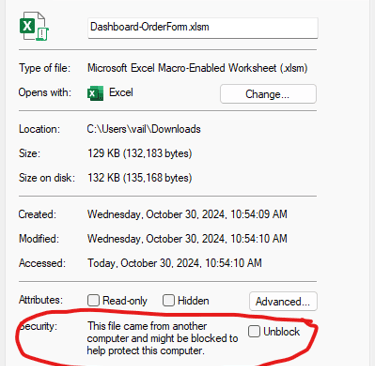Select the location path C:\Users\vail\Downloads
The width and height of the screenshot is (375, 366).
tap(144, 129)
